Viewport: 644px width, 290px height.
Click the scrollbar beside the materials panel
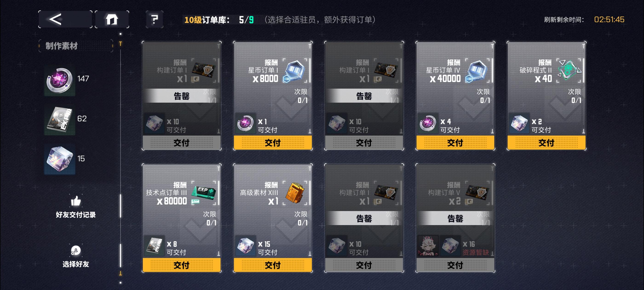[x=121, y=158]
